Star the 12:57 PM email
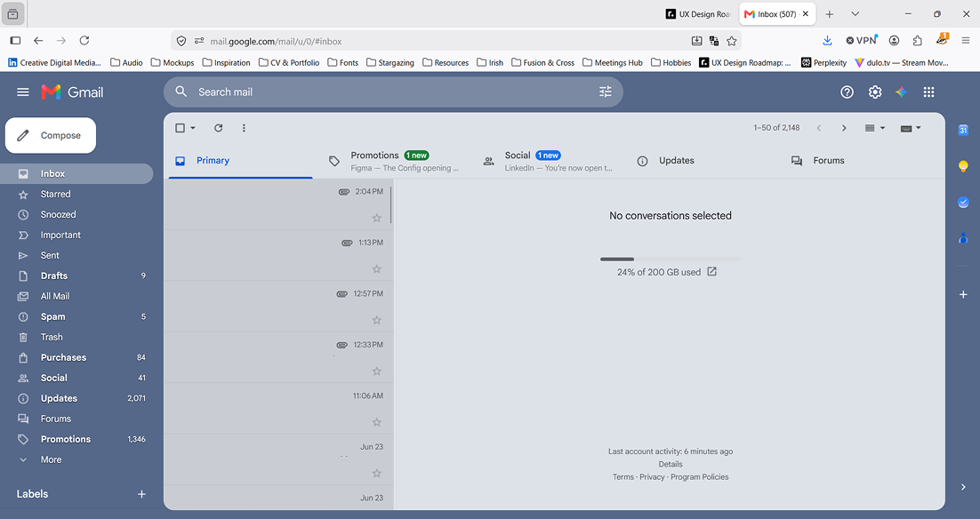The height and width of the screenshot is (519, 980). tap(376, 321)
